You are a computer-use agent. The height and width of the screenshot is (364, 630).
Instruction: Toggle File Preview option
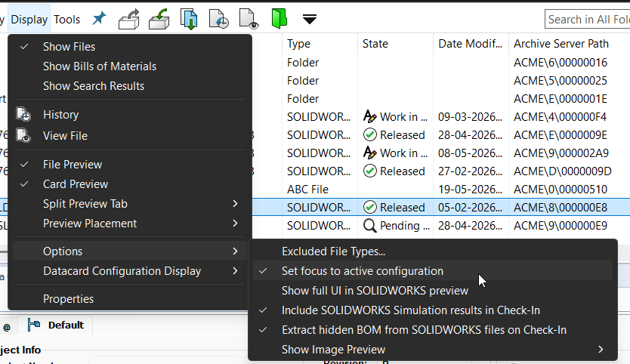[x=130, y=165]
